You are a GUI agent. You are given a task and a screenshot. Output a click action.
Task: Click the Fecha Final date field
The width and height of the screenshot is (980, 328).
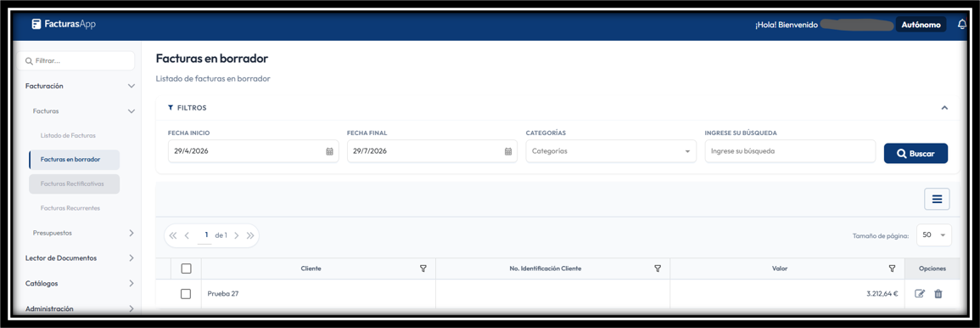(432, 151)
